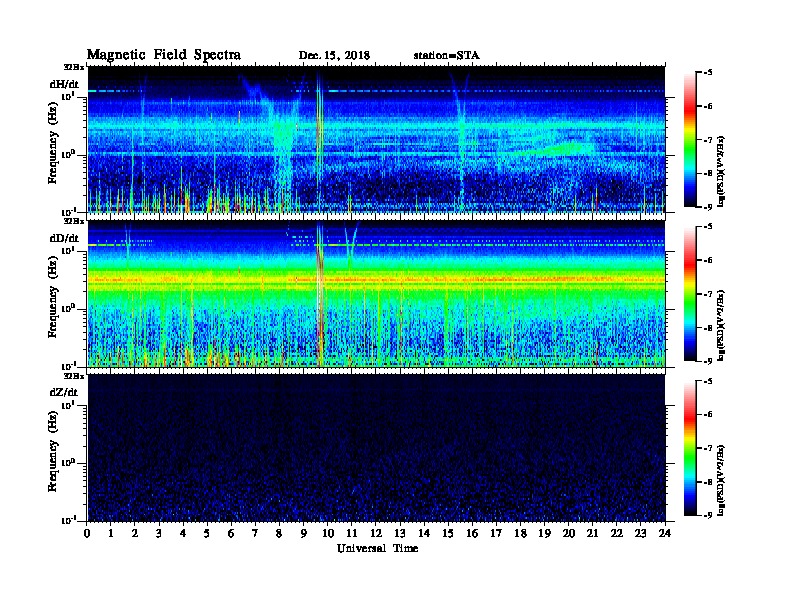Click the 32Hz label atop dZ/dt panel

[x=73, y=376]
